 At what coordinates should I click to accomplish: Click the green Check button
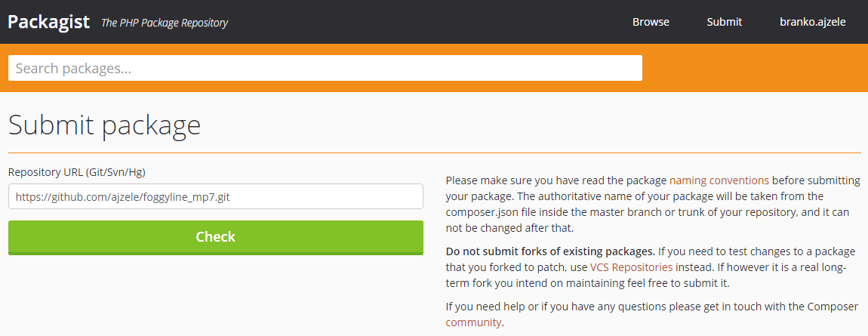click(216, 238)
